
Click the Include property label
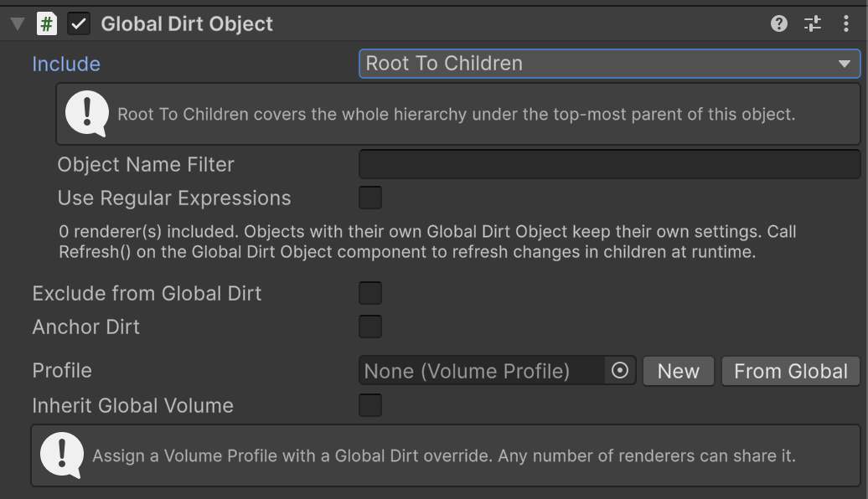66,64
